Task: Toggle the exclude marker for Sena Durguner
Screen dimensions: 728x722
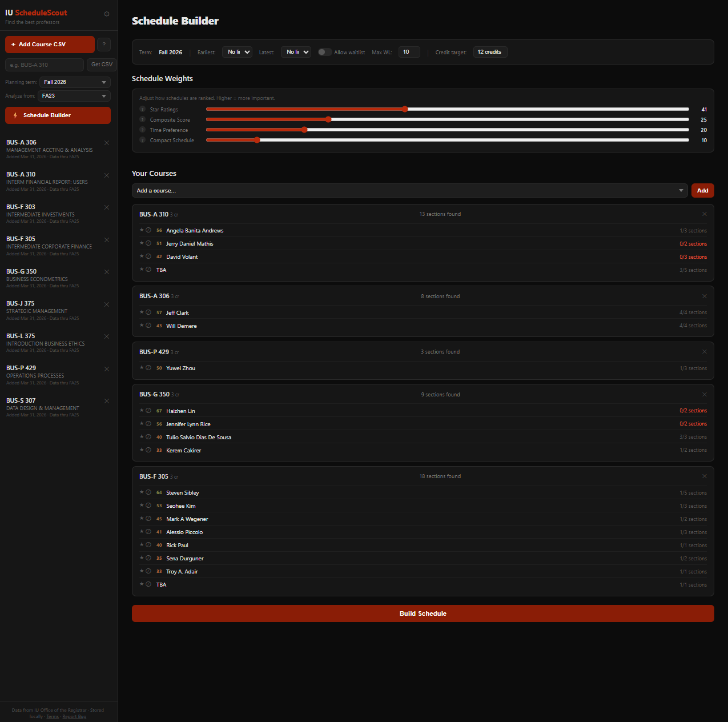Action: click(x=150, y=558)
